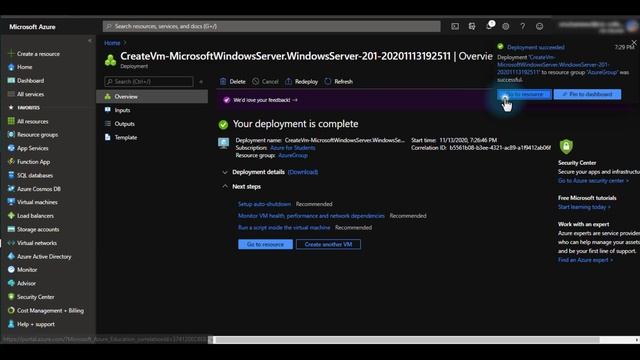Dismiss the Deployment succeeded notification
The image size is (640, 360).
click(634, 42)
